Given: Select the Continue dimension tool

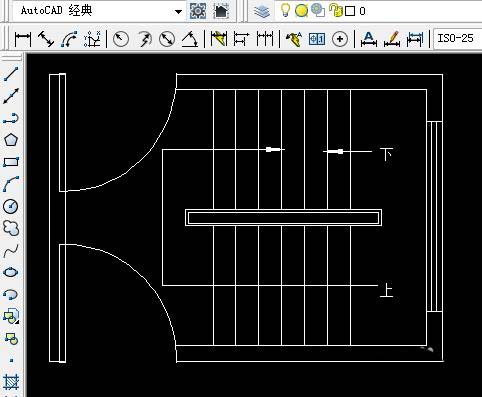Looking at the screenshot, I should [265, 39].
